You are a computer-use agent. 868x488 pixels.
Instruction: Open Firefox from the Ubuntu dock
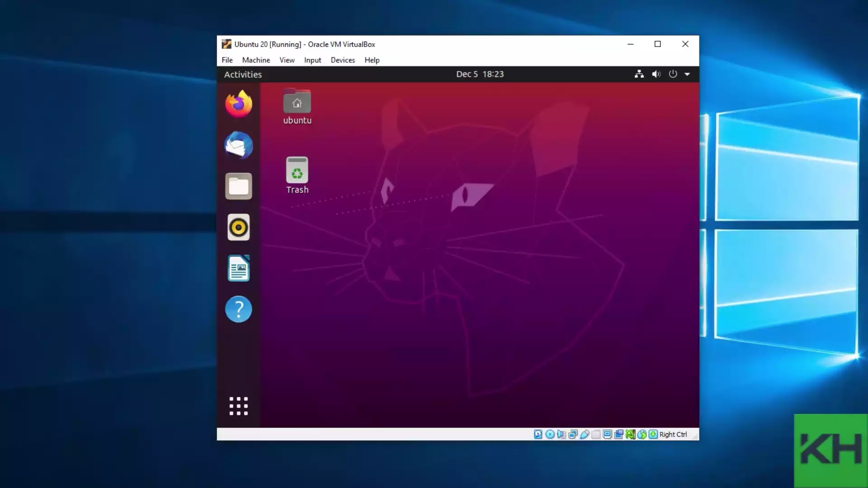coord(239,104)
